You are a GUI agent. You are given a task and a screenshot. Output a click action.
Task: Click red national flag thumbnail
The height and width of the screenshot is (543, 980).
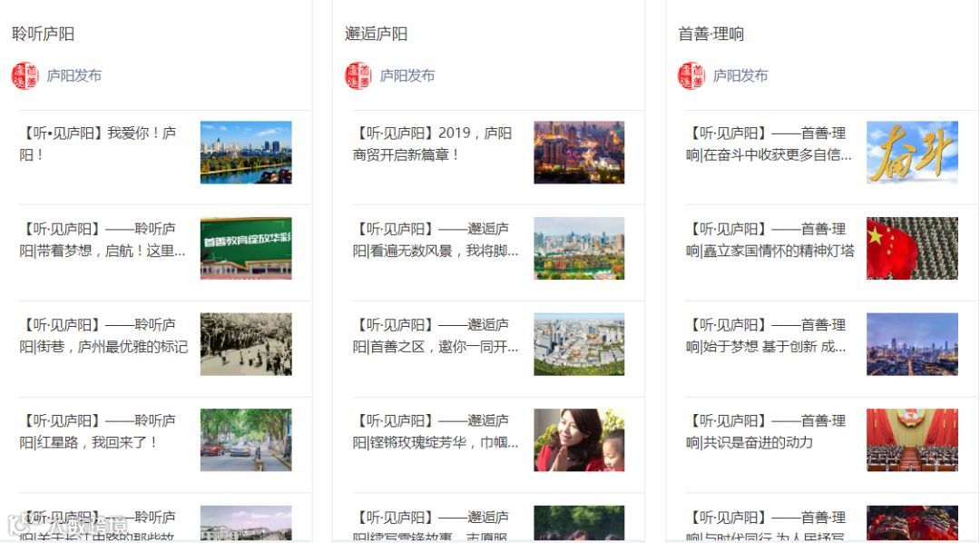coord(912,249)
